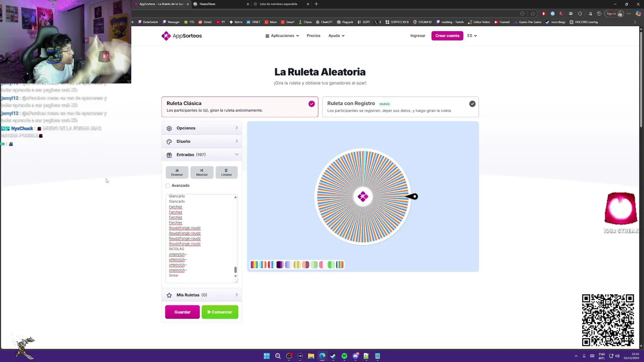The image size is (644, 362).
Task: Collapse the Entradas section
Action: (202, 155)
